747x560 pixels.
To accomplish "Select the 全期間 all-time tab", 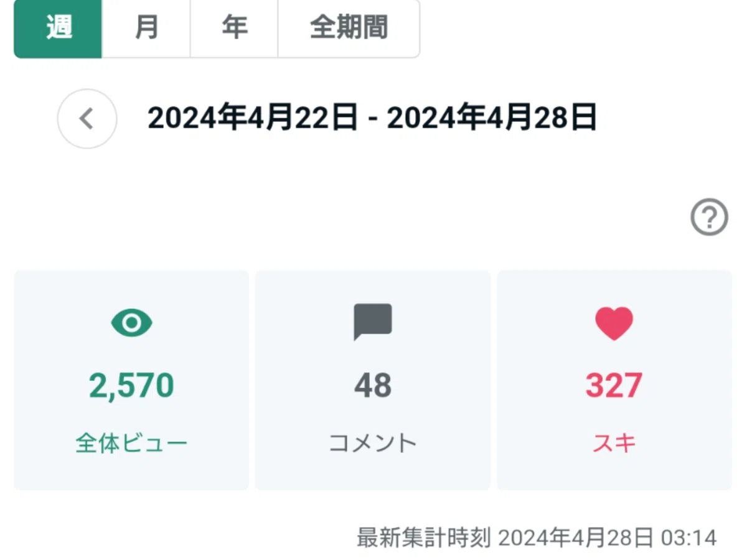I will point(349,29).
